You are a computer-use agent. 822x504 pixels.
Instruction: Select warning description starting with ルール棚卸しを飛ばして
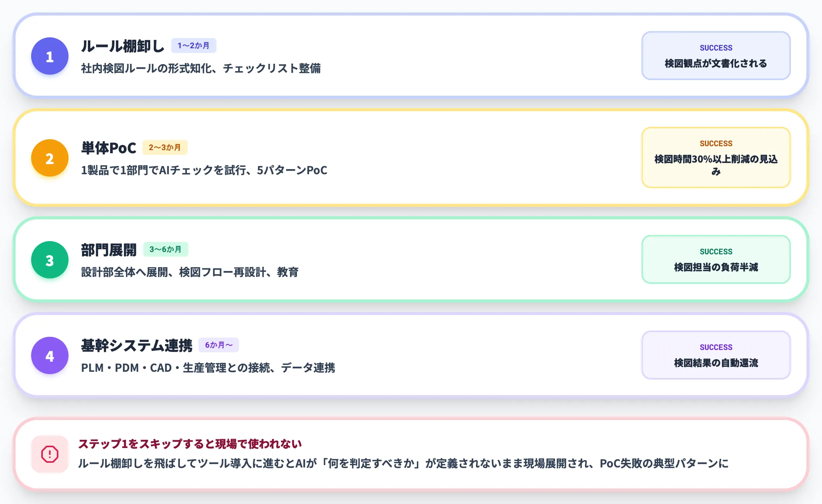tap(403, 464)
